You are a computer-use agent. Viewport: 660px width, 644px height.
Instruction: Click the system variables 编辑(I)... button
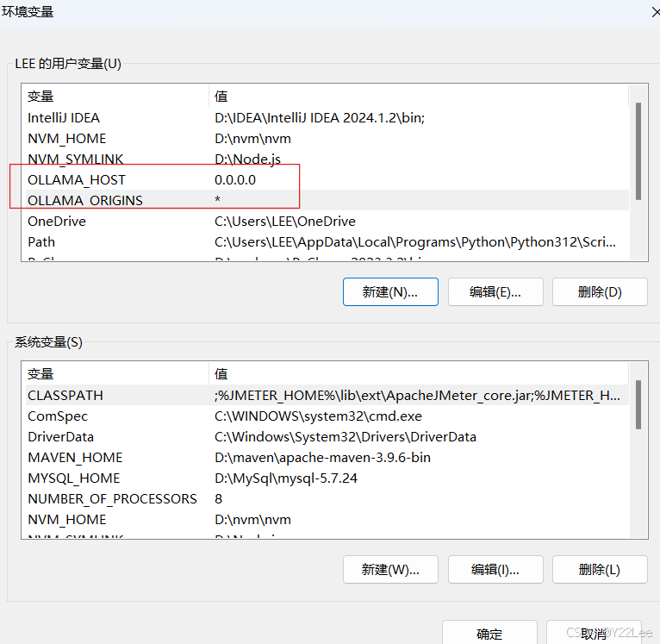[x=495, y=569]
